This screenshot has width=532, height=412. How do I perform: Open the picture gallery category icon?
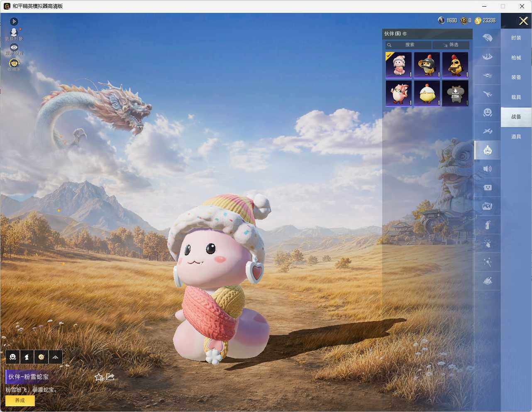[x=488, y=206]
